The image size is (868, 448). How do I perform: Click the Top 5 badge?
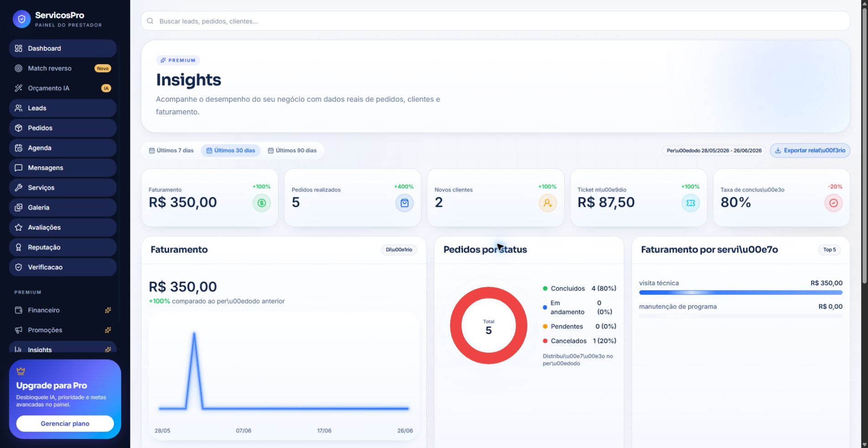coord(829,250)
